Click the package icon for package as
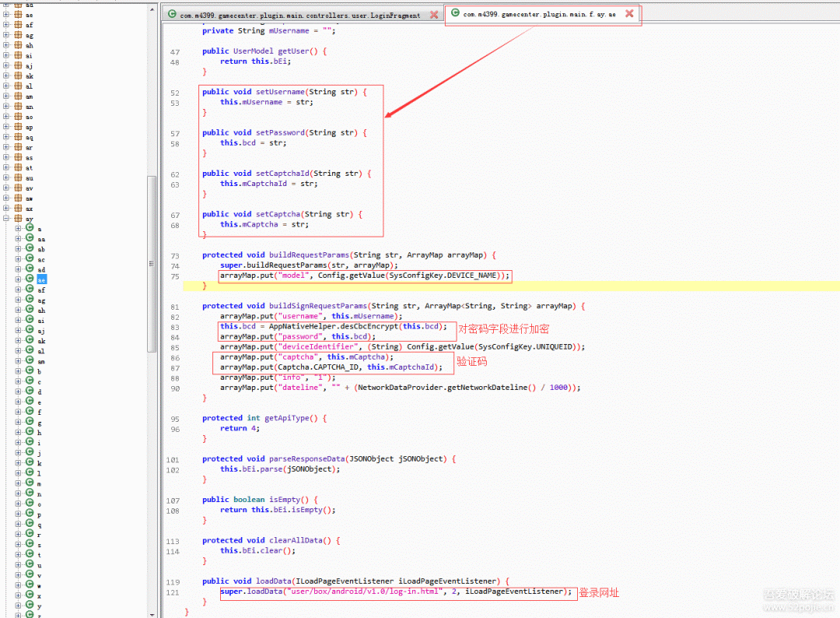Viewport: 840px width, 618px height. click(x=18, y=157)
